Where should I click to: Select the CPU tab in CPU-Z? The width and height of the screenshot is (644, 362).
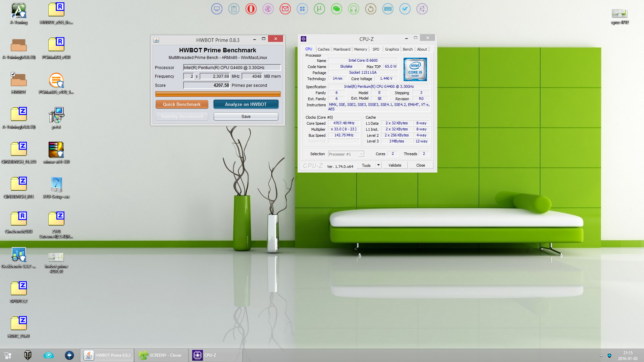click(x=309, y=49)
